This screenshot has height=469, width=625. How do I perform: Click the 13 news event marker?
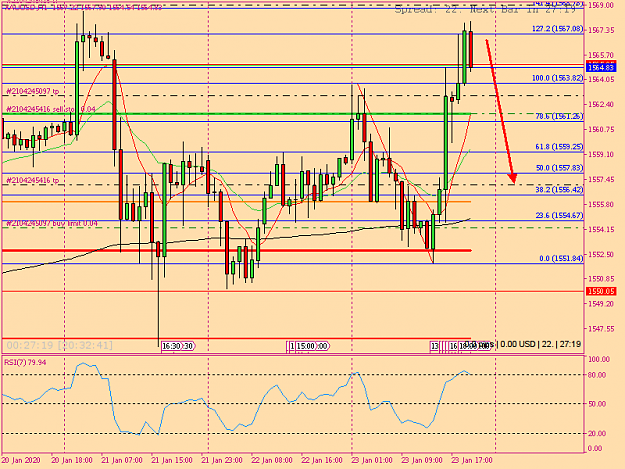[x=434, y=346]
